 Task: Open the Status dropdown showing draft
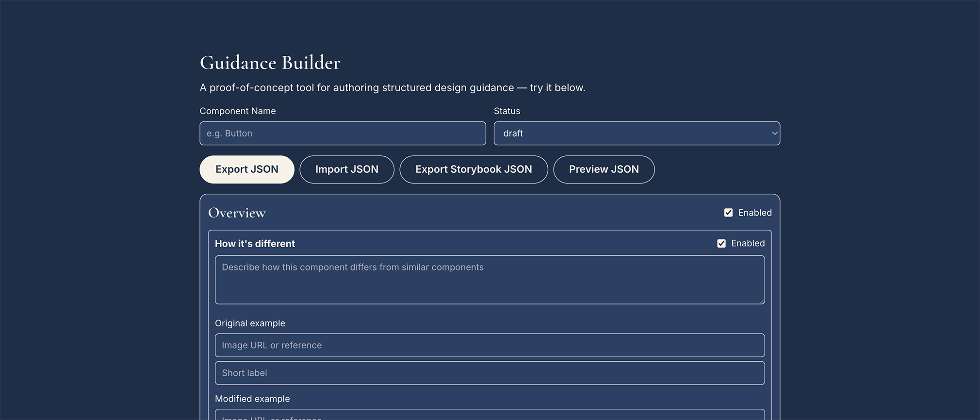click(637, 134)
